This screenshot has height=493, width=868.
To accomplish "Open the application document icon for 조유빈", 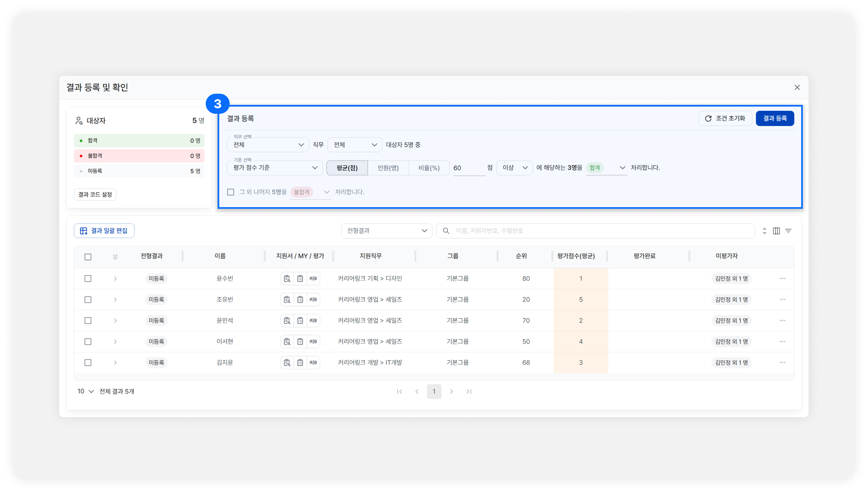I will click(287, 299).
